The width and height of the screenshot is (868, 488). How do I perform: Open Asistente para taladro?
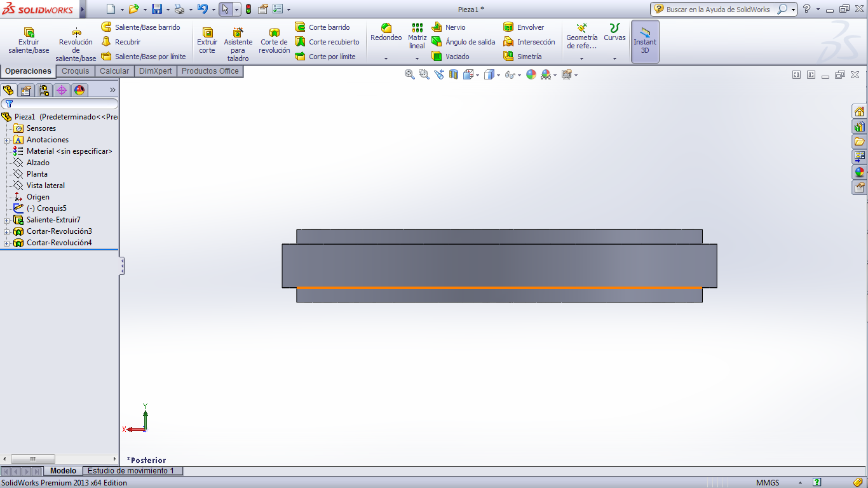238,44
